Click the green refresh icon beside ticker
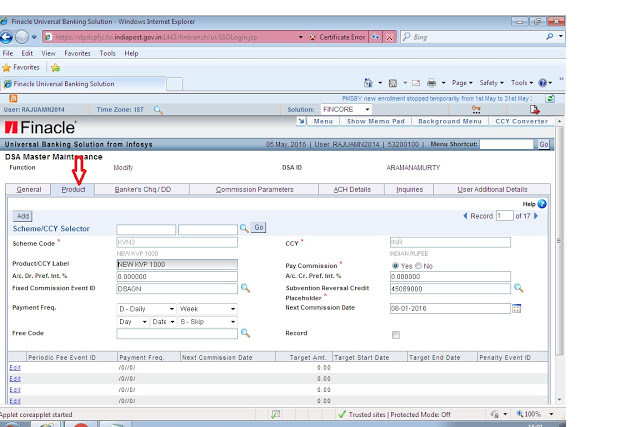 point(550,98)
